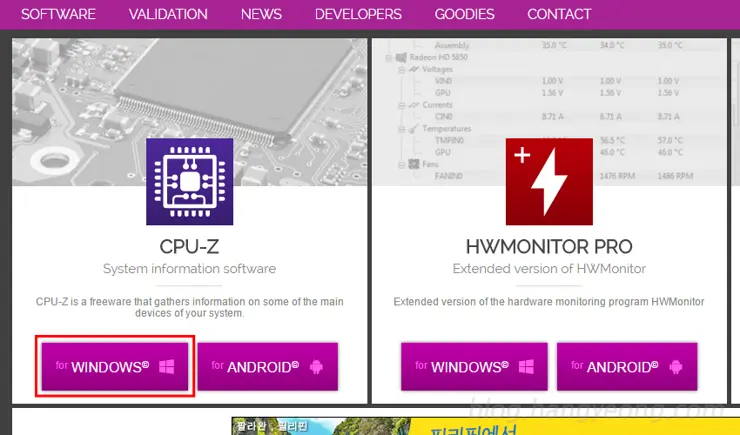Click the HWMONITOR PRO product title
Image resolution: width=740 pixels, height=435 pixels.
click(549, 246)
